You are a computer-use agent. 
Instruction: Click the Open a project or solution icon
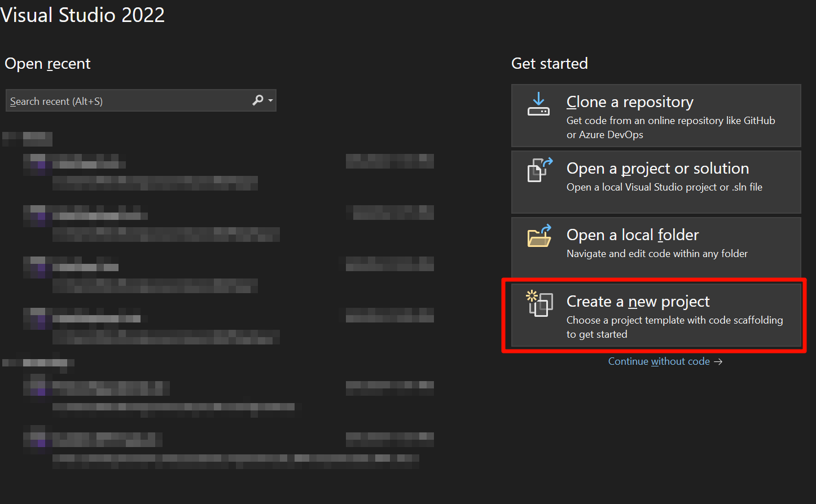539,170
